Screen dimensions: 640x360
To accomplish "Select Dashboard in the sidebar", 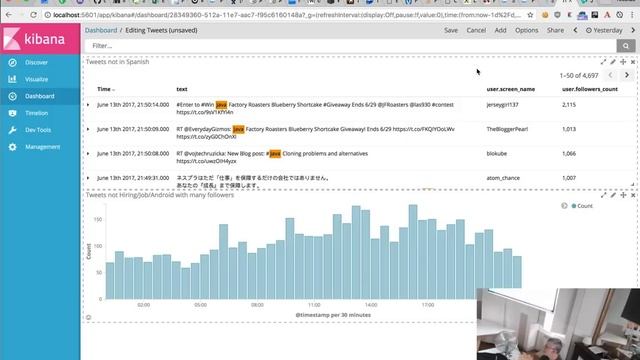I will (40, 96).
